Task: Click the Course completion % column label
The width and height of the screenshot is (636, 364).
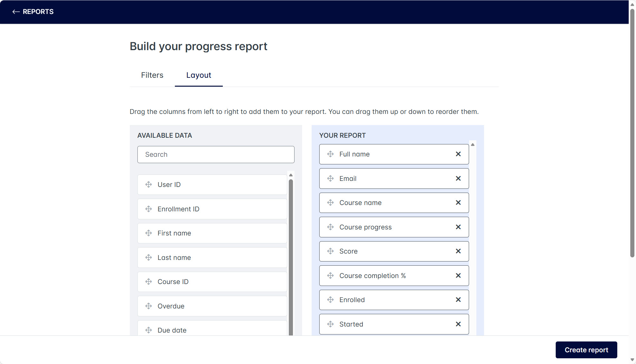Action: [x=373, y=276]
